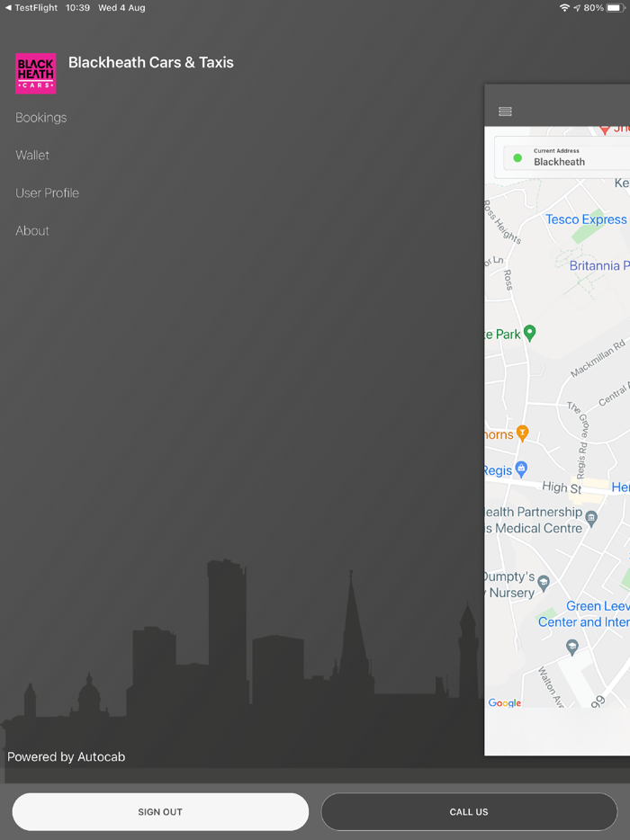Tap the SIGN OUT button

(x=160, y=811)
